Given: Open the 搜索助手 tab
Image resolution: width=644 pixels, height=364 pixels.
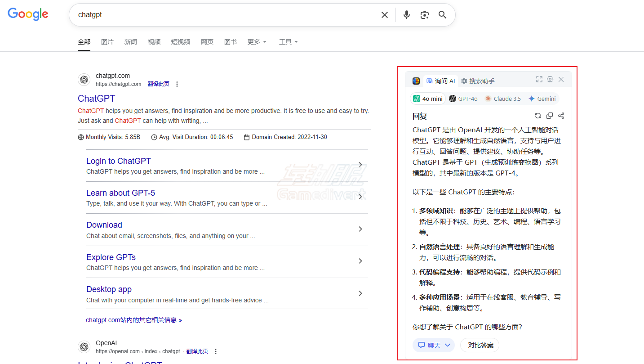Looking at the screenshot, I should tap(478, 81).
